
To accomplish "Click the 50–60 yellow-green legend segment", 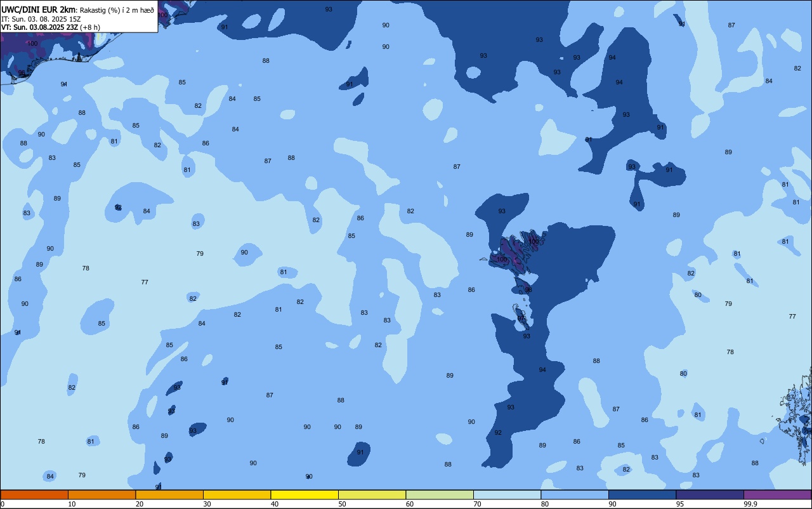I will click(372, 494).
